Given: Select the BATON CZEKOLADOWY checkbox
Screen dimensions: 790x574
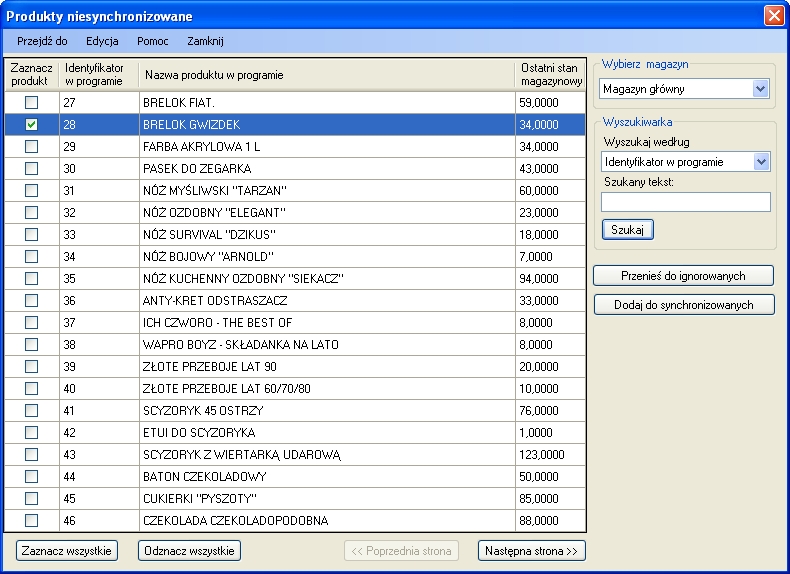Looking at the screenshot, I should pos(31,477).
